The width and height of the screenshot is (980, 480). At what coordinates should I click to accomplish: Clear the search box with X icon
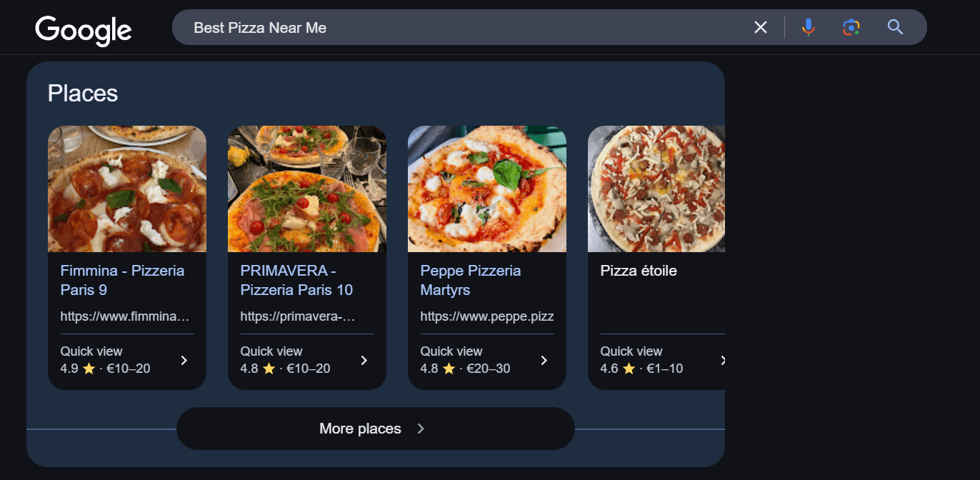point(761,27)
